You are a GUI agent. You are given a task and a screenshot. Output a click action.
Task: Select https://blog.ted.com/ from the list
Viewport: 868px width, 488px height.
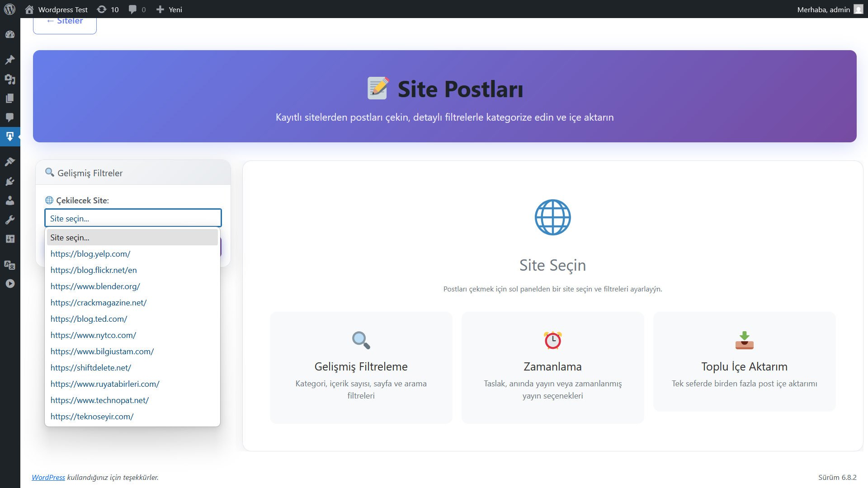[x=132, y=319]
